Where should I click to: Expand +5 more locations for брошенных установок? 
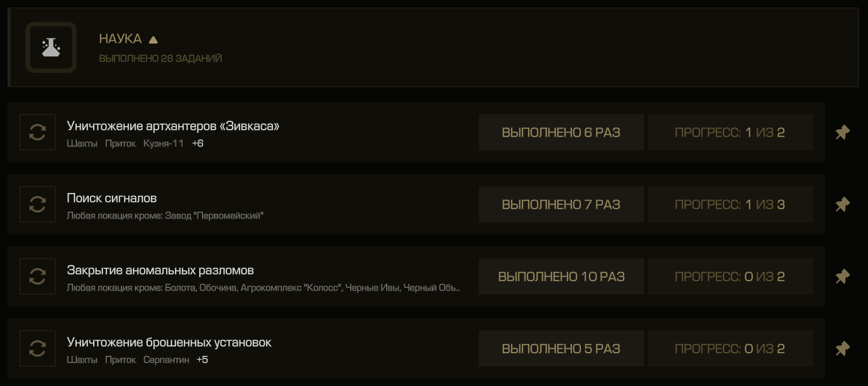(x=202, y=360)
